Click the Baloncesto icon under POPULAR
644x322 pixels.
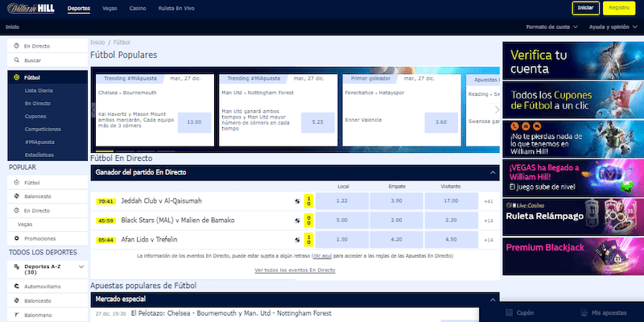coord(16,196)
